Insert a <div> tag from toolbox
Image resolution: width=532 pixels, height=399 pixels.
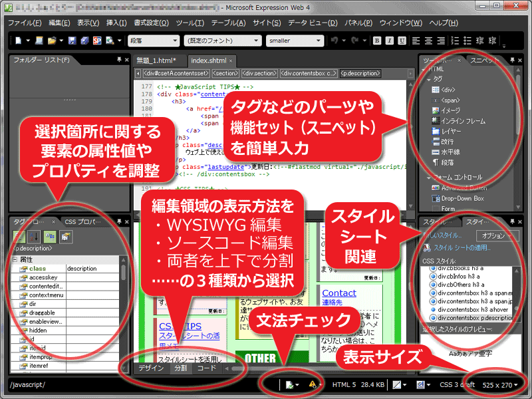(x=444, y=90)
